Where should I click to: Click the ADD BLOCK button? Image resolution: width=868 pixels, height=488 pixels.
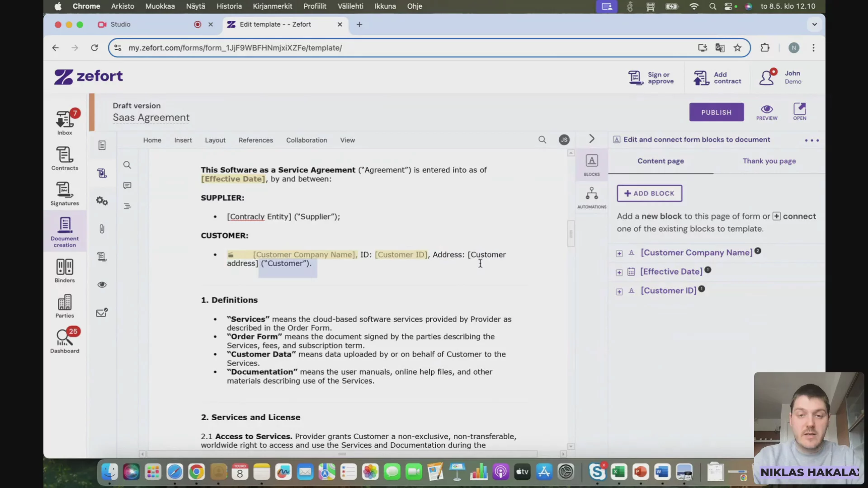[x=649, y=193]
